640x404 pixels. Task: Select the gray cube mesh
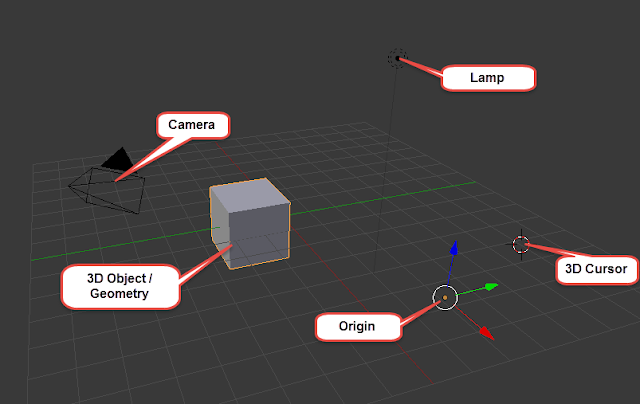click(x=250, y=223)
